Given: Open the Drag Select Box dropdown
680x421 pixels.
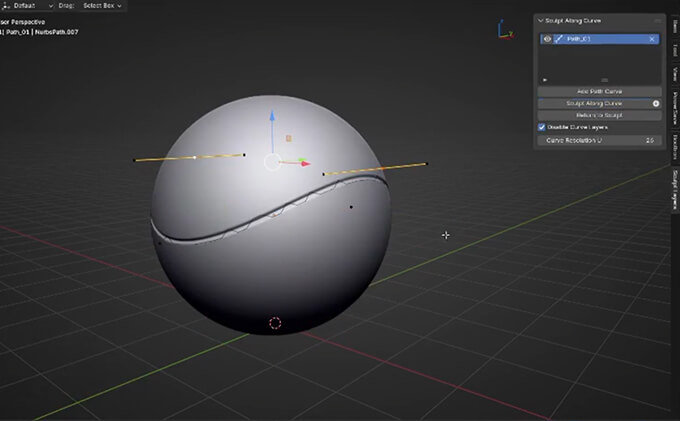Looking at the screenshot, I should pos(103,5).
